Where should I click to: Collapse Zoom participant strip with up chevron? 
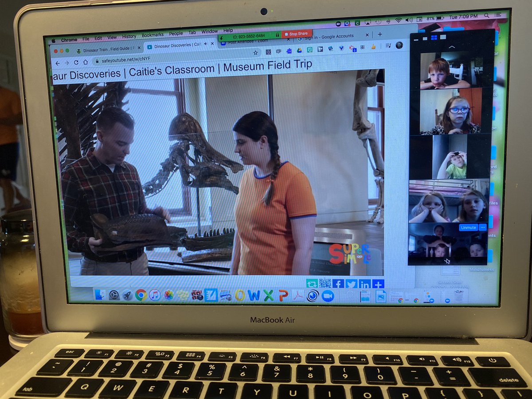[452, 46]
